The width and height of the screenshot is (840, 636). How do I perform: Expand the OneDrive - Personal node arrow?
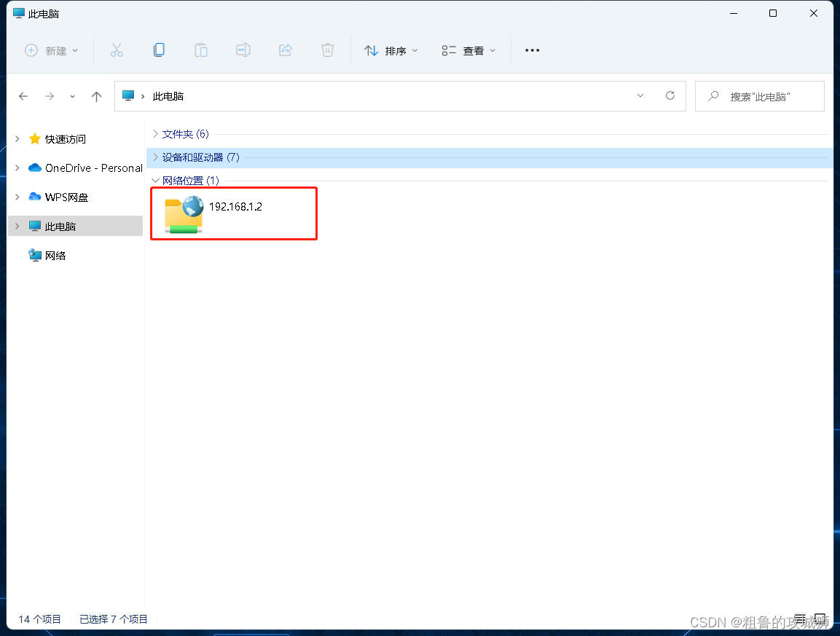coord(17,168)
